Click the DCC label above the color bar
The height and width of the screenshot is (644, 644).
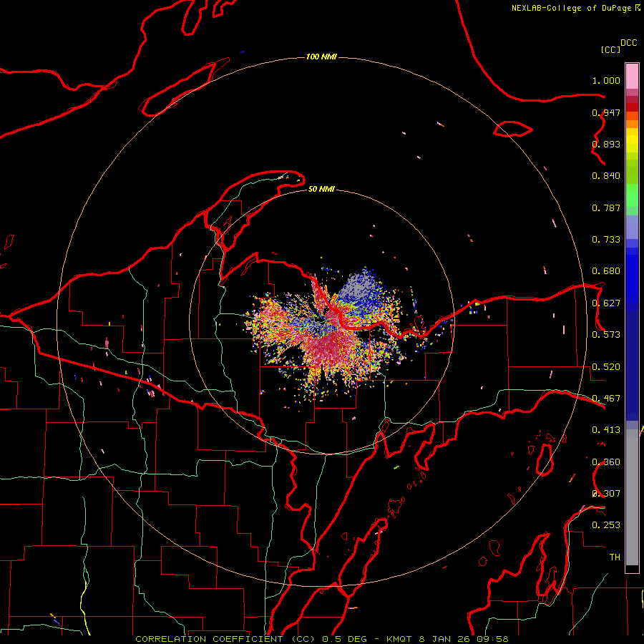[x=629, y=43]
